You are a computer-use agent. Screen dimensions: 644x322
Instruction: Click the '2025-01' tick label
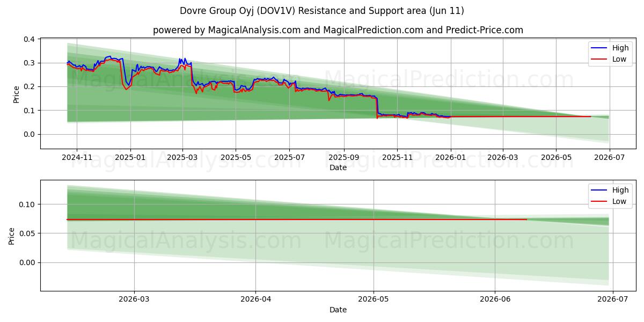pos(130,157)
